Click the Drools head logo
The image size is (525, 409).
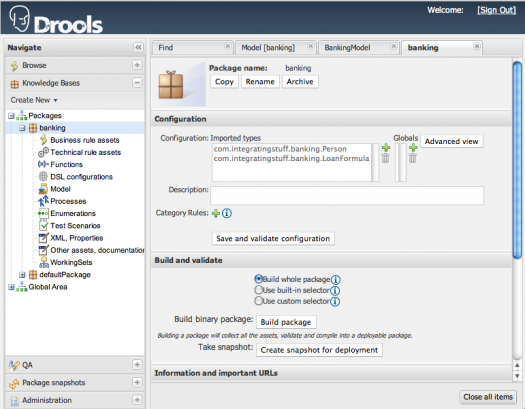click(19, 18)
